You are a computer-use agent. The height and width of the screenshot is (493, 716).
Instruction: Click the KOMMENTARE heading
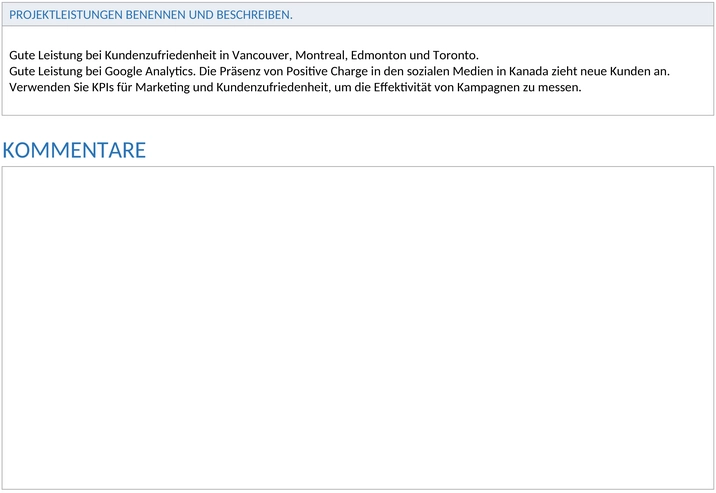74,150
